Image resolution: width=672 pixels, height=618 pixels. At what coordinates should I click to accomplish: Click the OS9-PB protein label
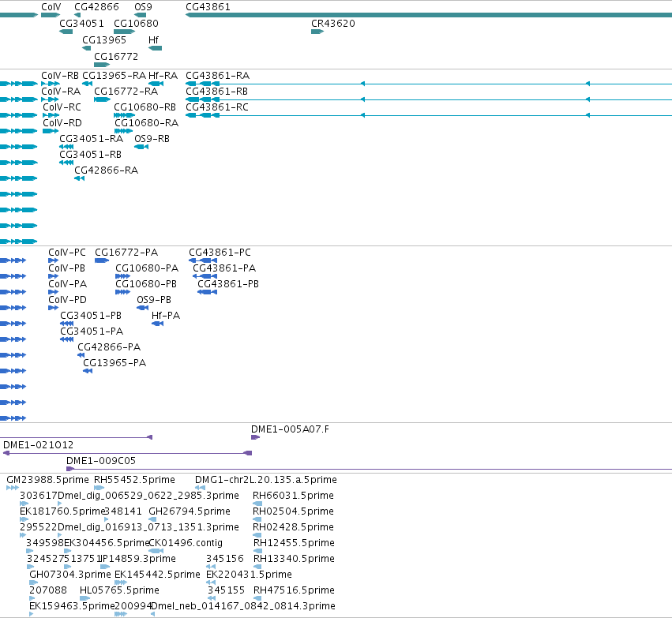pyautogui.click(x=154, y=300)
